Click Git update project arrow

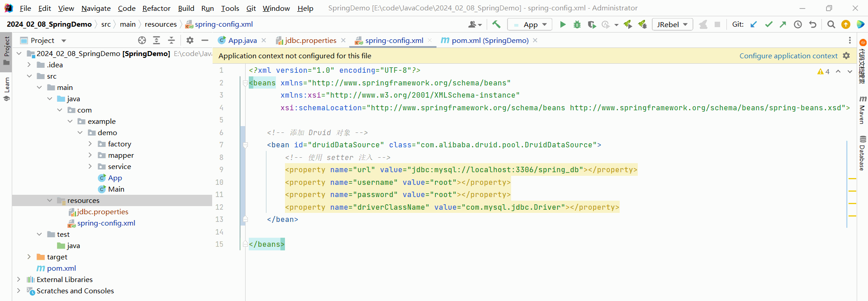754,24
